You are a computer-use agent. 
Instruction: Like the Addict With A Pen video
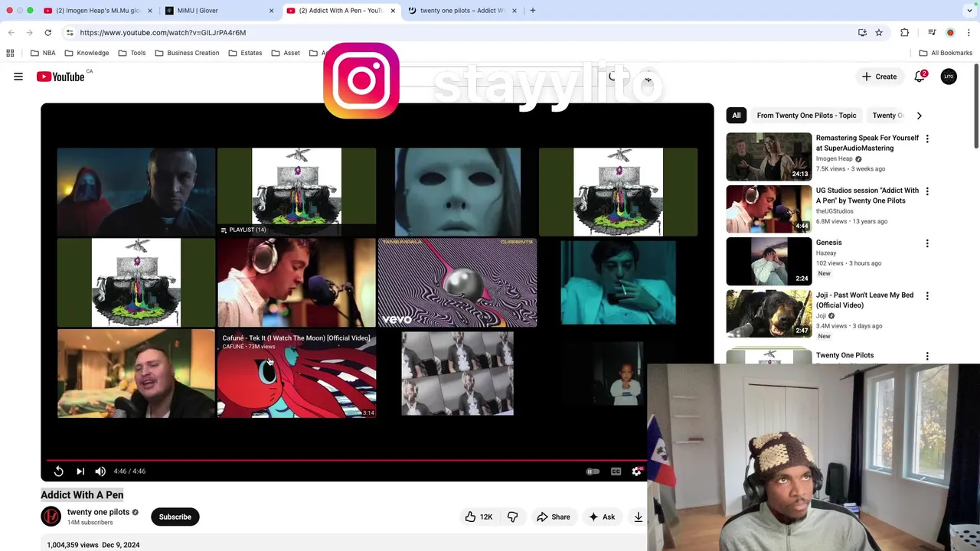coord(479,517)
